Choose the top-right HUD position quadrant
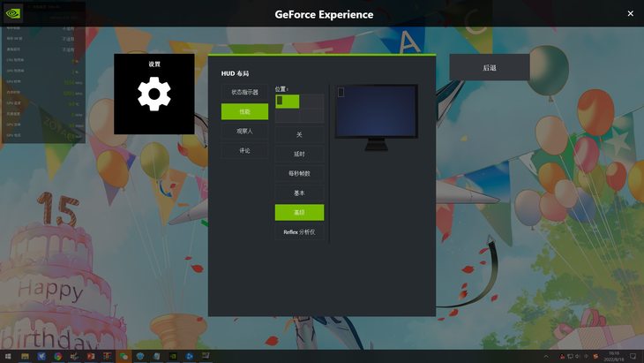644x363 pixels. click(311, 102)
